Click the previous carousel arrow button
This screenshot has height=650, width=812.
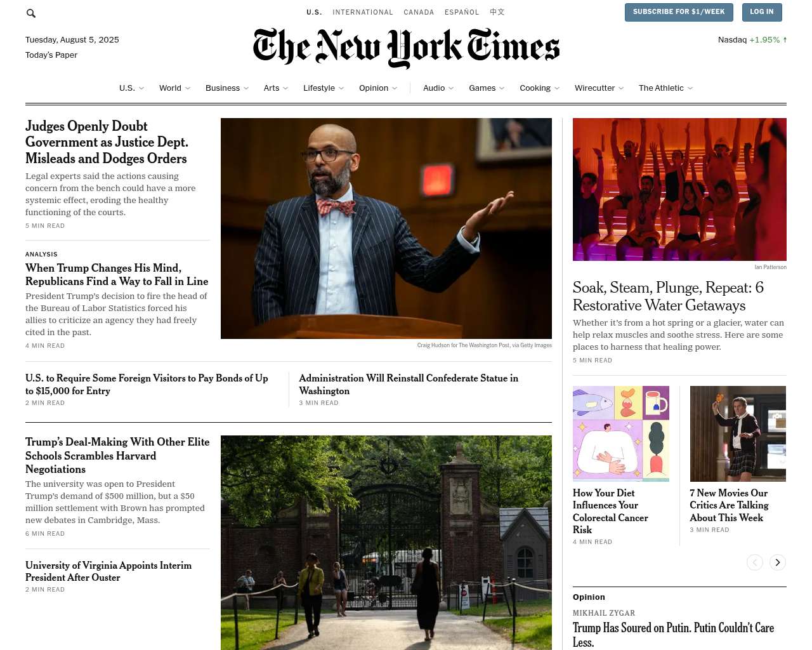[x=755, y=562]
